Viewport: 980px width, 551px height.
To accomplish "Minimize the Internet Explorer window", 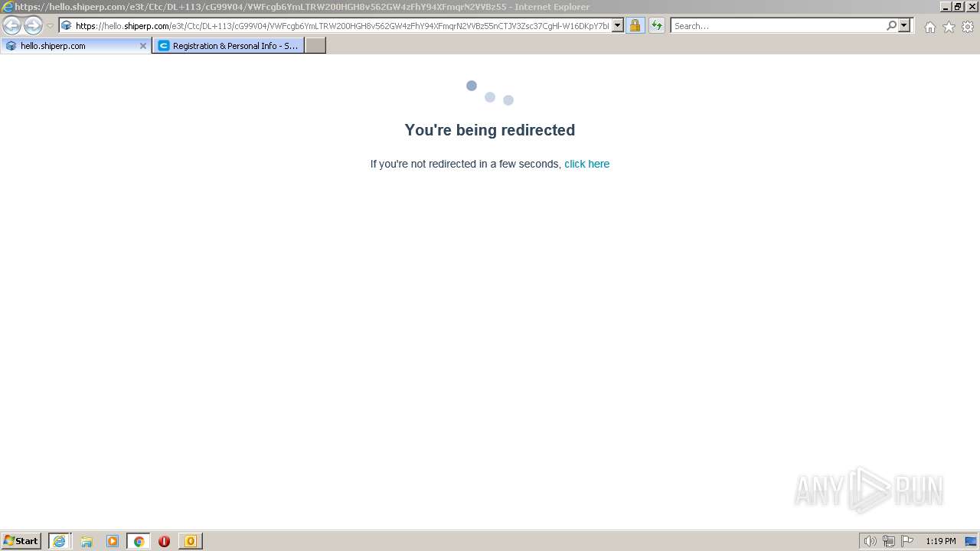I will pyautogui.click(x=946, y=6).
